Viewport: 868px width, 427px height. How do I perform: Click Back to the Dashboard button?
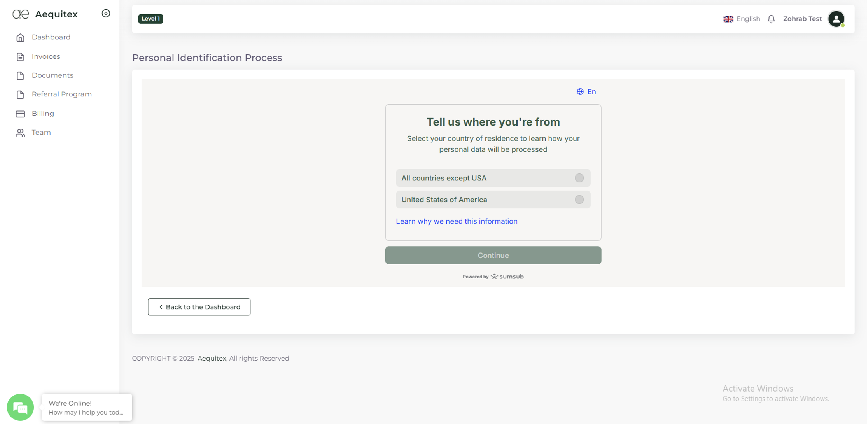(199, 307)
